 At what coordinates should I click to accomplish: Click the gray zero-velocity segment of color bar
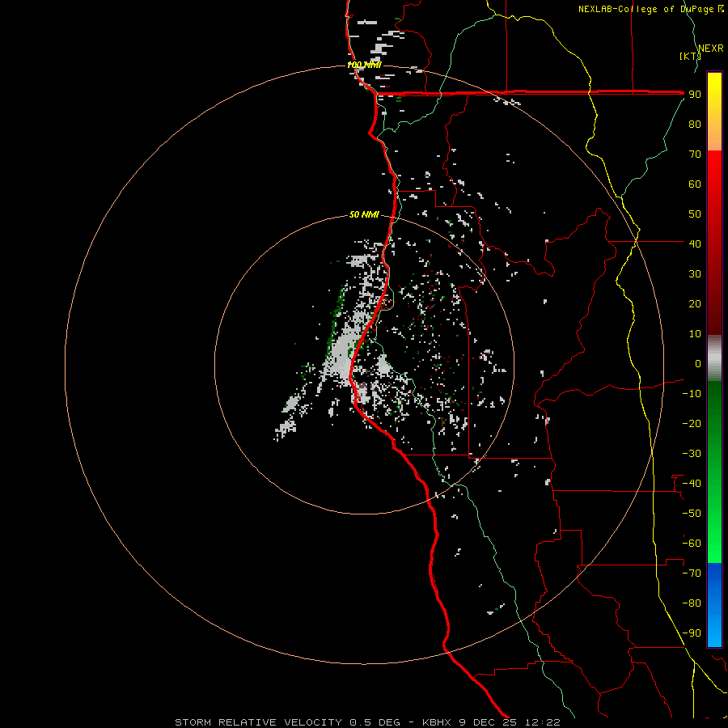click(x=714, y=358)
